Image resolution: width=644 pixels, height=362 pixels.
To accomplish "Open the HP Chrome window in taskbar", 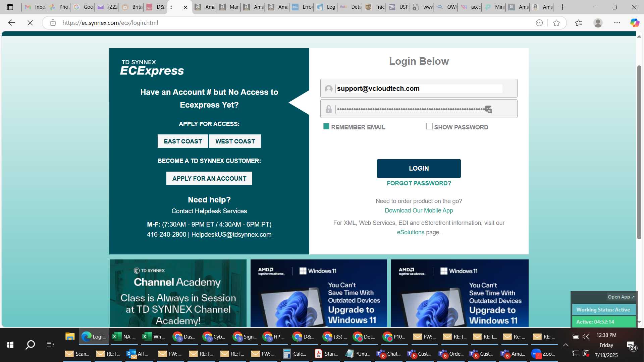I will 274,337.
